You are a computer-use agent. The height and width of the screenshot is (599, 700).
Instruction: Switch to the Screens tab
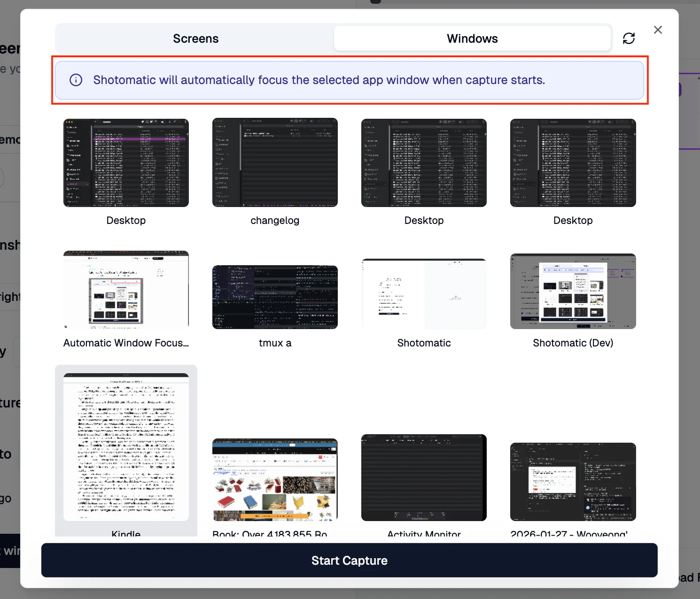[195, 38]
